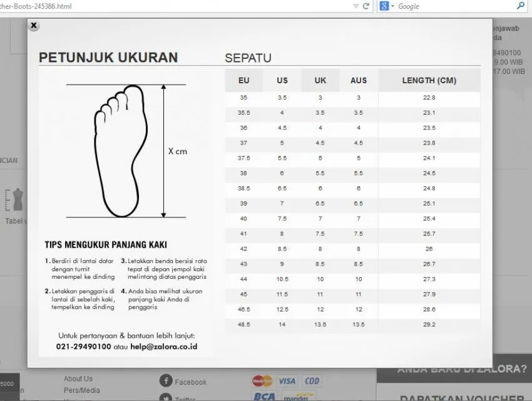Image resolution: width=532 pixels, height=401 pixels.
Task: Select EU size 38 cell
Action: [x=243, y=173]
